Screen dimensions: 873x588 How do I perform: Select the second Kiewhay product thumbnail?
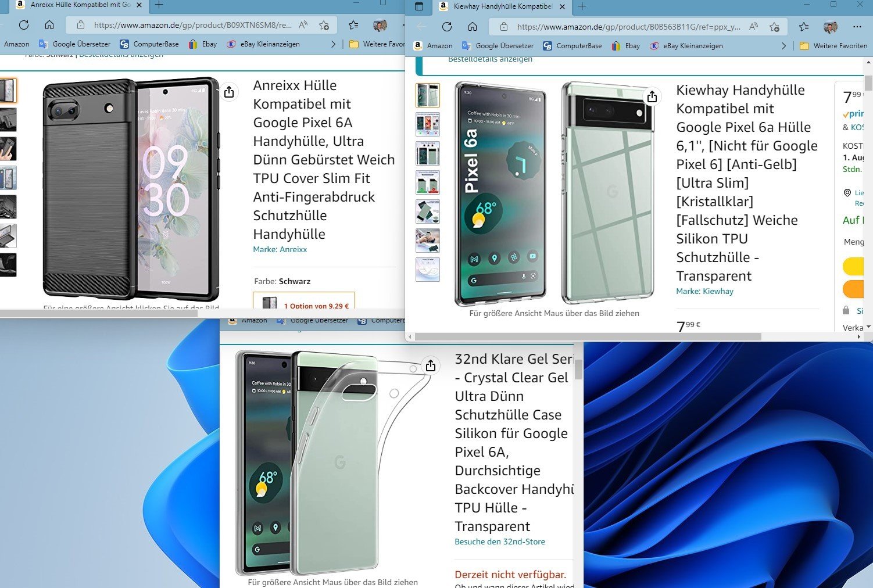[428, 124]
